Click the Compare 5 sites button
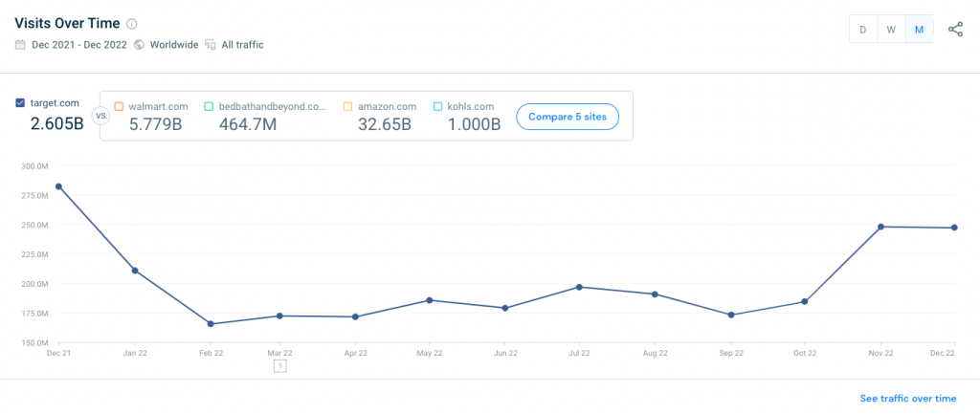 click(568, 117)
